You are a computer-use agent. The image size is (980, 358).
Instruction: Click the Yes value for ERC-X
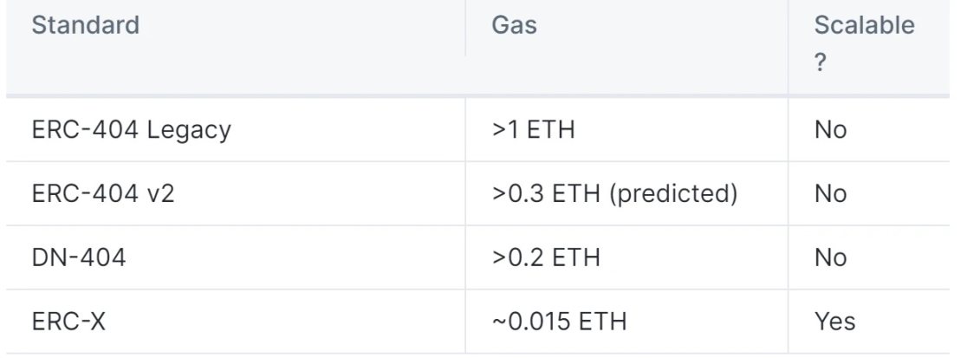(834, 322)
